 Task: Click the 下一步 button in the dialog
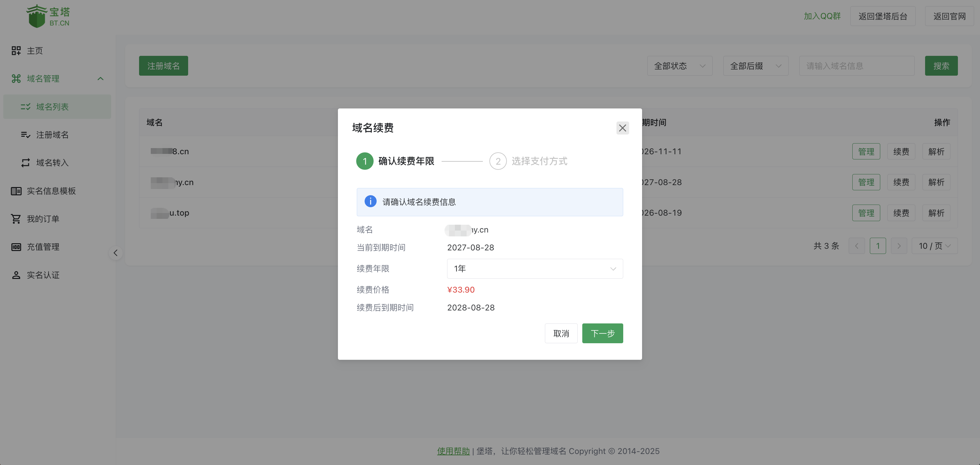602,333
